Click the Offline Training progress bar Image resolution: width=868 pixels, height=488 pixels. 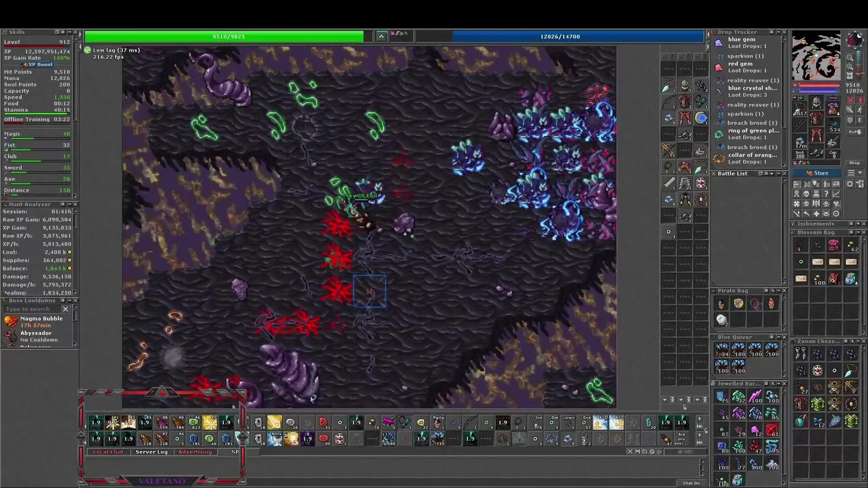37,123
